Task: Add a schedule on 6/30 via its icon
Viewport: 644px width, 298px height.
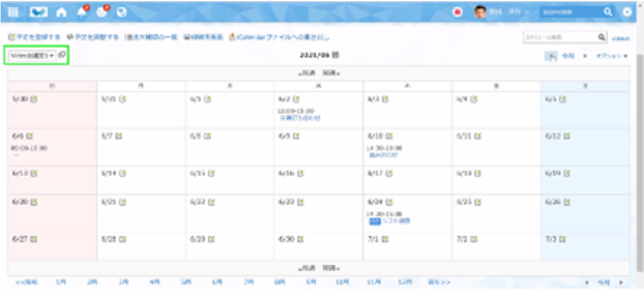Action: click(x=301, y=239)
